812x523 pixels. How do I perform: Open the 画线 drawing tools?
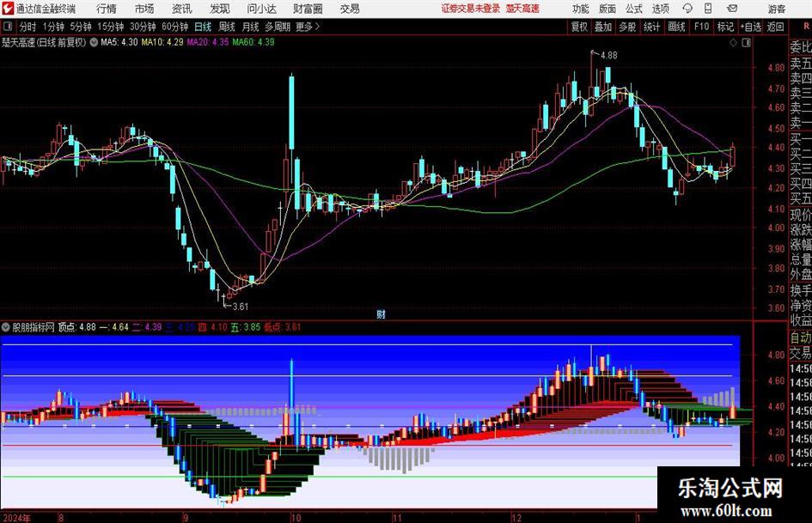(x=676, y=27)
